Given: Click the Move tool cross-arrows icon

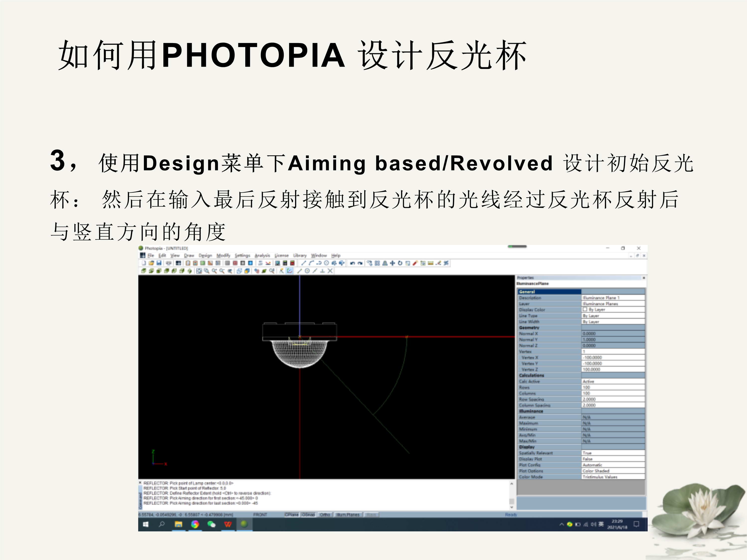Looking at the screenshot, I should coord(392,263).
